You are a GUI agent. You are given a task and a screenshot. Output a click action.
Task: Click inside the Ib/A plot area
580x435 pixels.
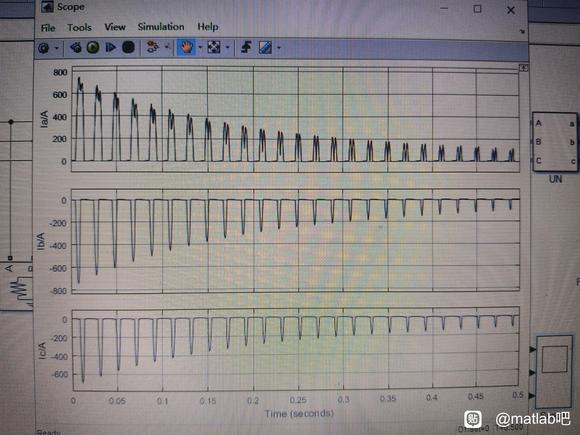pos(295,242)
